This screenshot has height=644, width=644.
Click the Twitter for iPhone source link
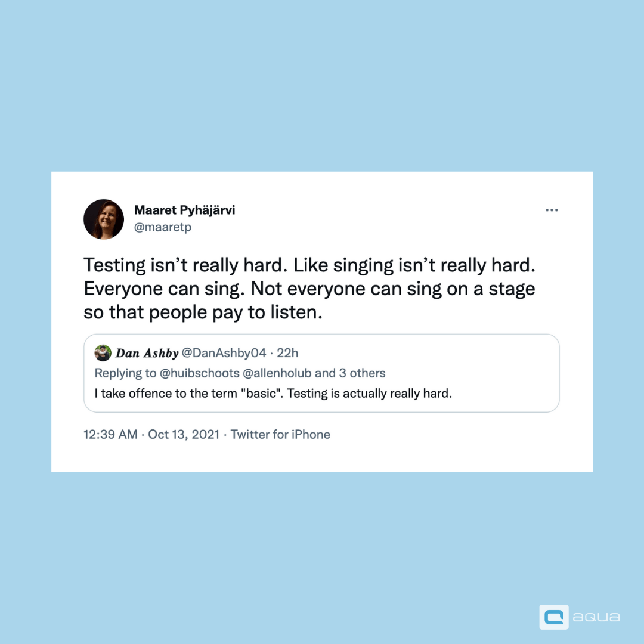pos(280,434)
